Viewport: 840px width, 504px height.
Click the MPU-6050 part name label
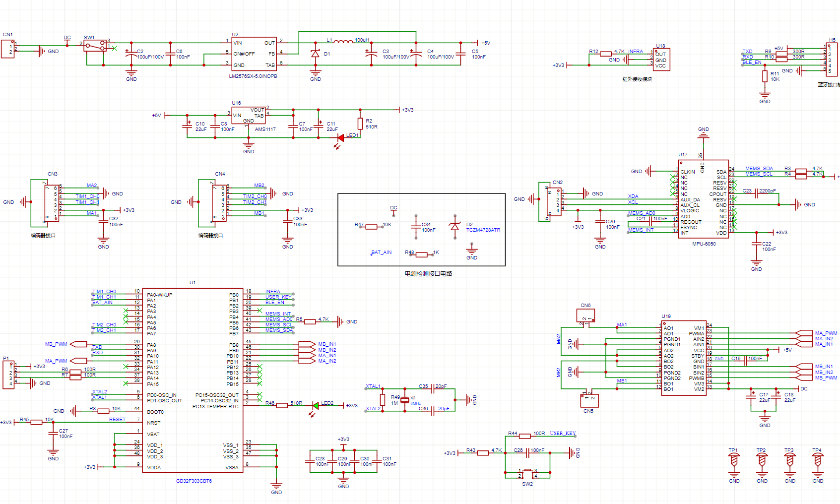point(704,244)
